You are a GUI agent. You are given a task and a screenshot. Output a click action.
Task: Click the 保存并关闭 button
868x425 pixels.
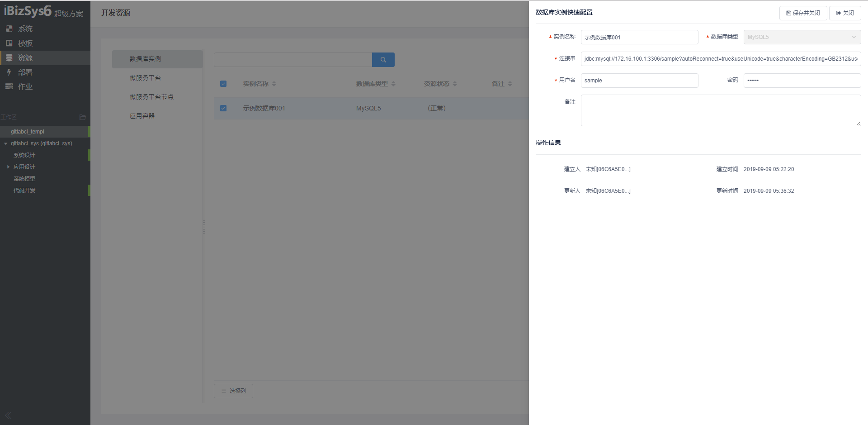[803, 13]
